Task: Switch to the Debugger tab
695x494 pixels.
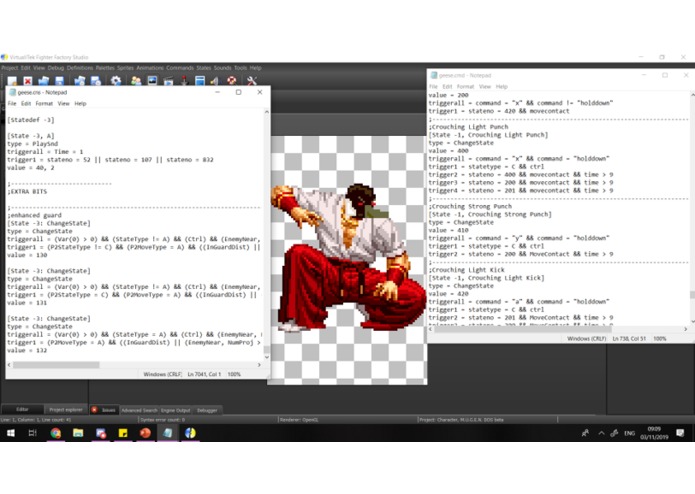Action: [207, 410]
